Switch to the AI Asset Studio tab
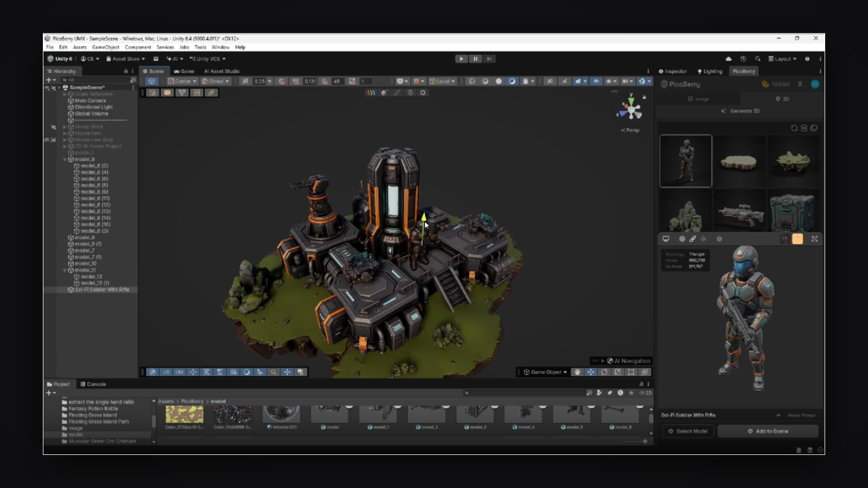 [221, 71]
